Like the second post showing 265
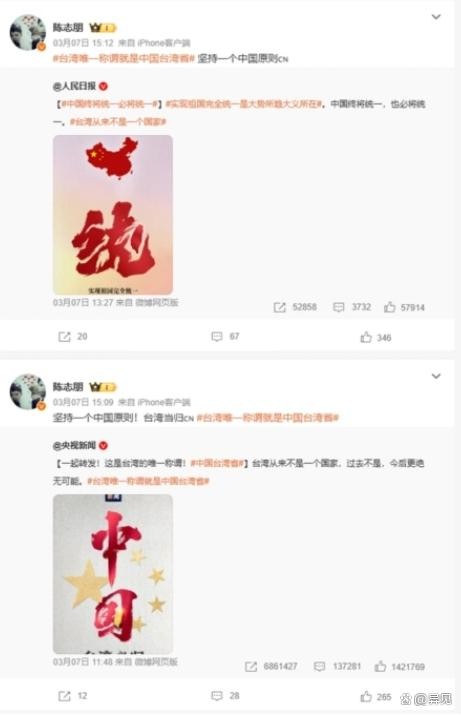The width and height of the screenshot is (461, 715). pyautogui.click(x=366, y=696)
